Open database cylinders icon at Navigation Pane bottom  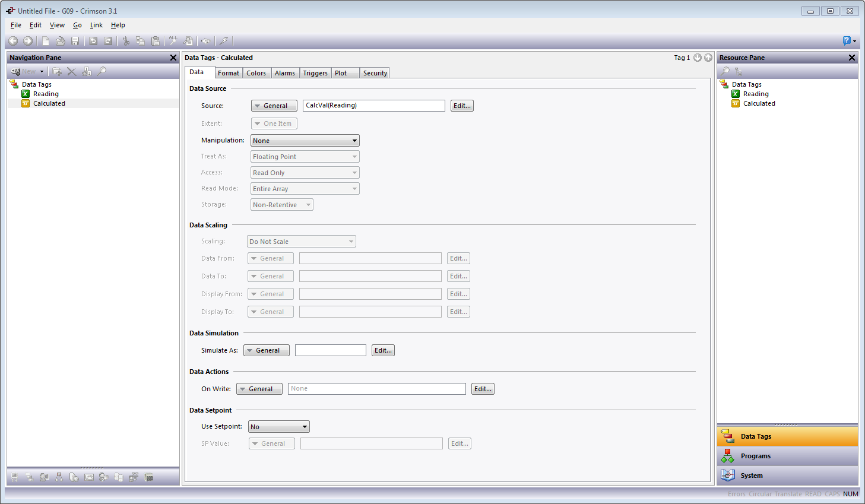point(119,477)
